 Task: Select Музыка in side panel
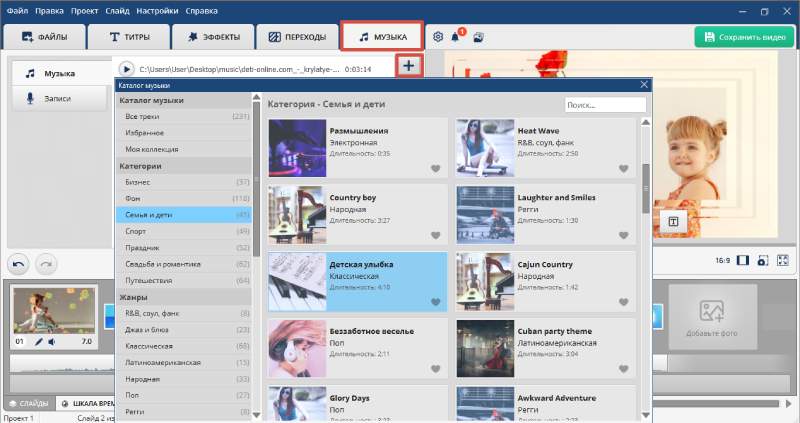click(62, 73)
